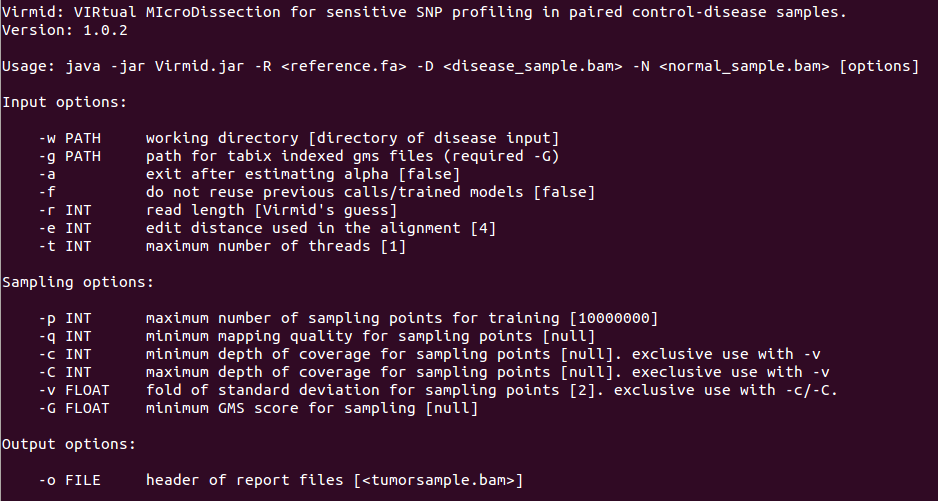The image size is (938, 501).
Task: Click the -G FLOAT minimum GMS score option
Action: pos(258,408)
